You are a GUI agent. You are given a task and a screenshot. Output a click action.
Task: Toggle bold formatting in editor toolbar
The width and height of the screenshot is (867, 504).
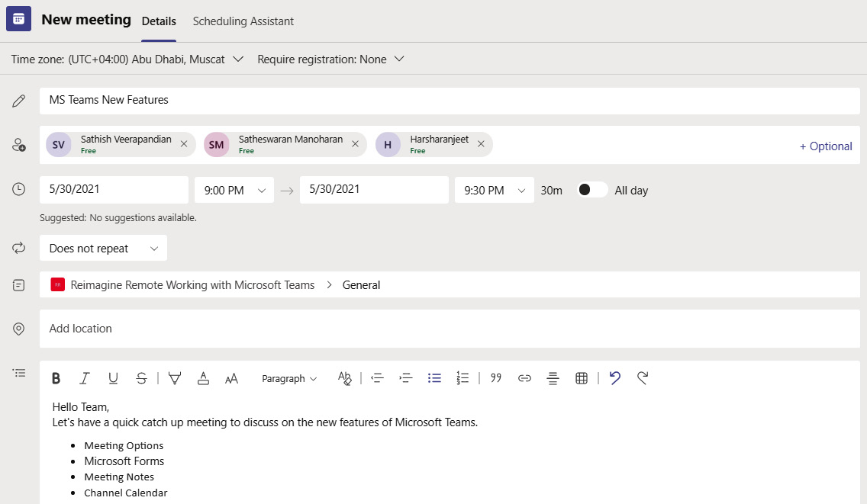56,378
